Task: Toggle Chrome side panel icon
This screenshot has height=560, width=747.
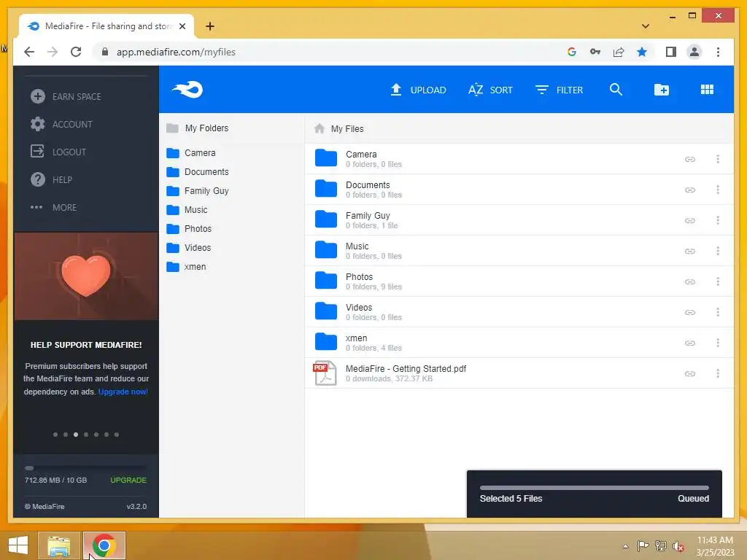Action: pyautogui.click(x=671, y=52)
